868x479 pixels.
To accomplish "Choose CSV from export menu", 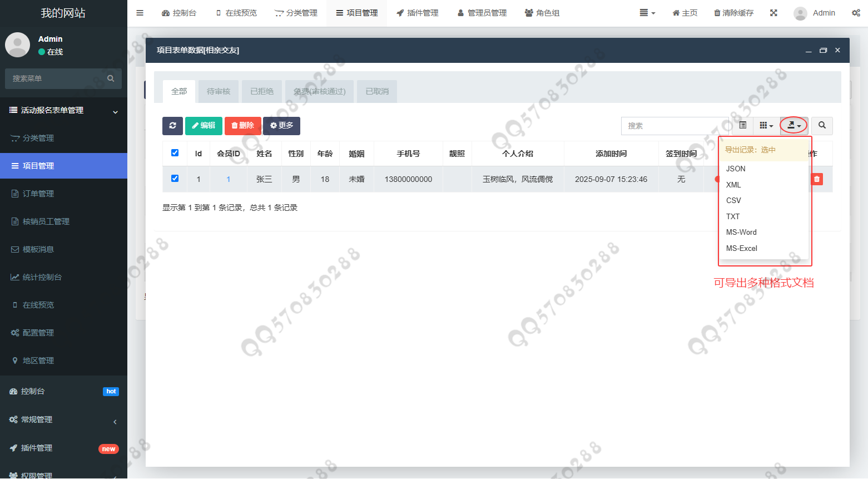I will pyautogui.click(x=733, y=200).
